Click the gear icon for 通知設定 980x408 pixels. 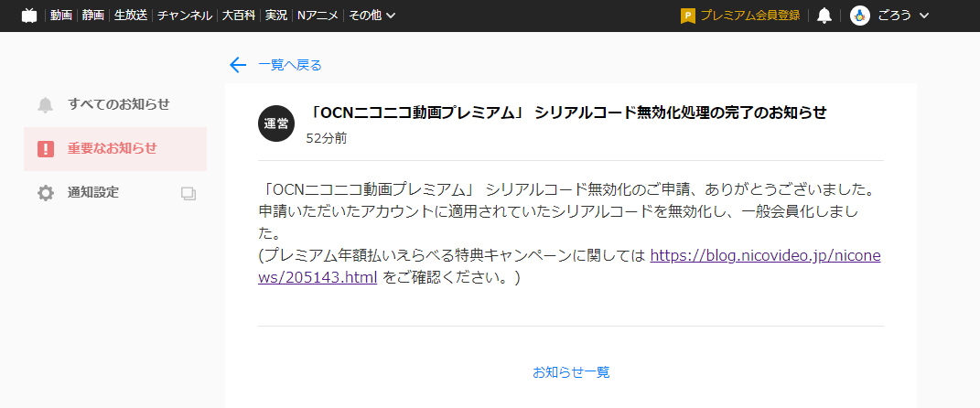[x=46, y=192]
